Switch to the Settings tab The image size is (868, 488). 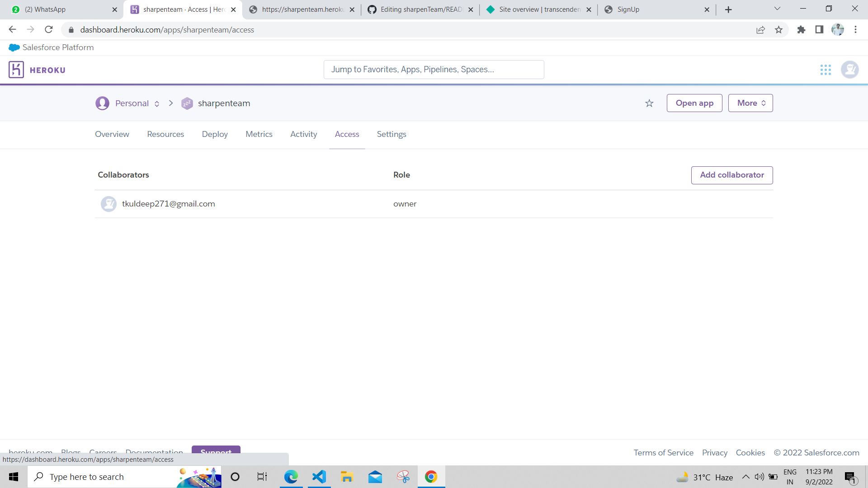click(391, 134)
